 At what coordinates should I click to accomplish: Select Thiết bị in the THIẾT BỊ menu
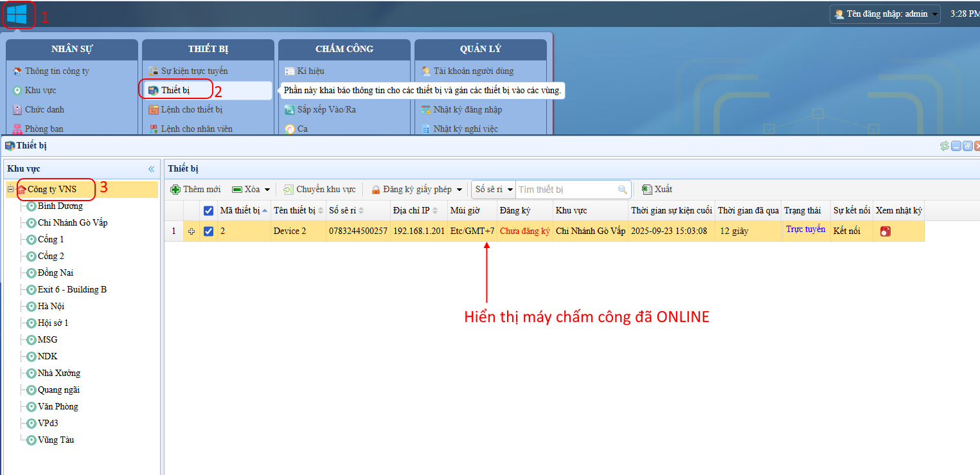pyautogui.click(x=175, y=90)
